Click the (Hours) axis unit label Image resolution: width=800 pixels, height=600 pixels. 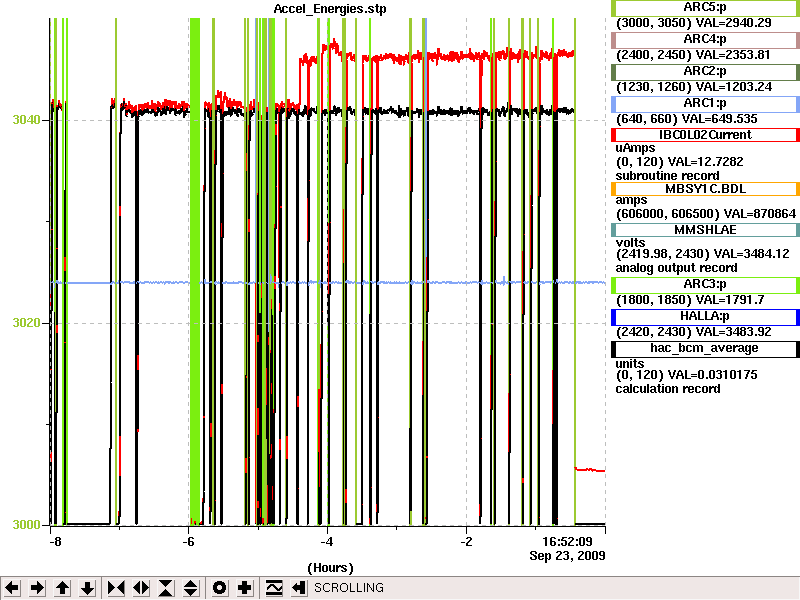(330, 568)
